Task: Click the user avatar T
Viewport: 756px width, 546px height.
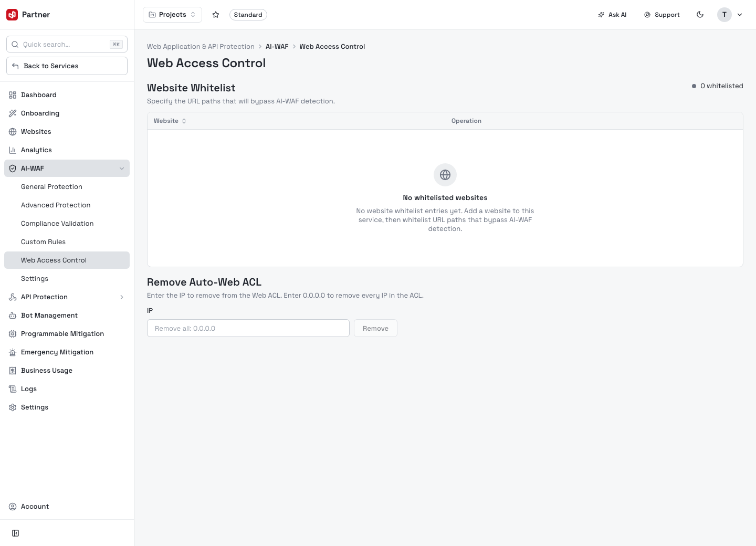Action: pos(724,15)
